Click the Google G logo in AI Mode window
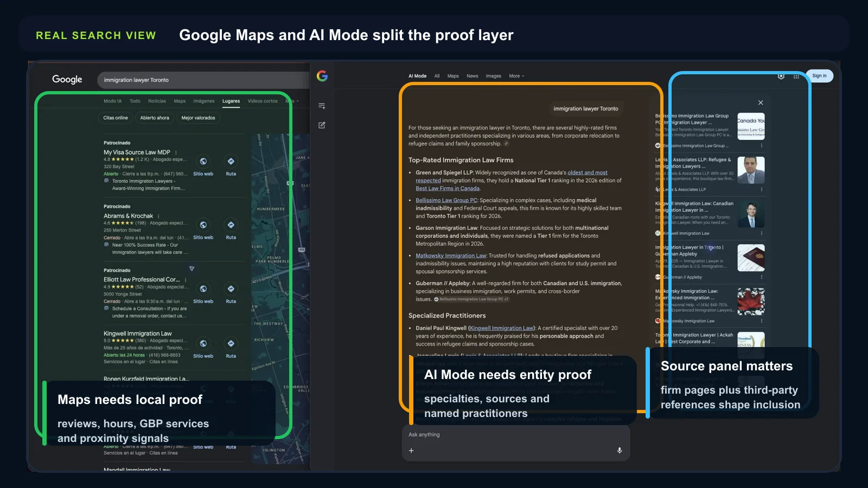 322,76
